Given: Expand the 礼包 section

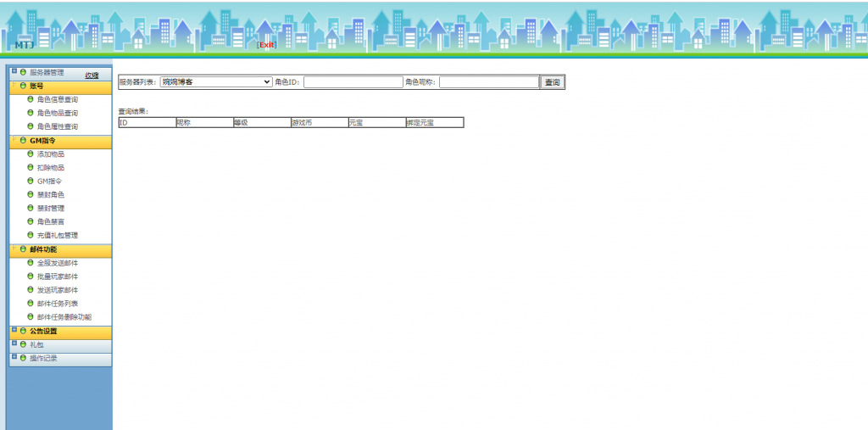Looking at the screenshot, I should 36,345.
